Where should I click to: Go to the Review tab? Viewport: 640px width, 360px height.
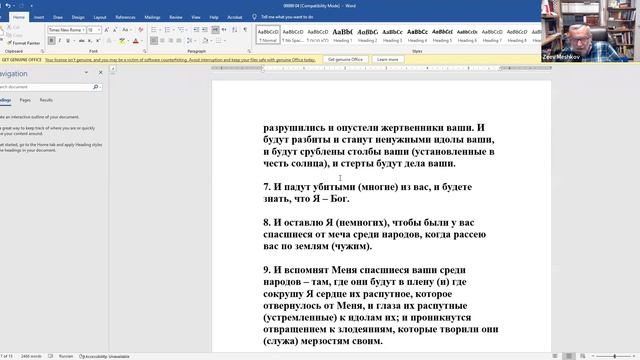point(176,17)
